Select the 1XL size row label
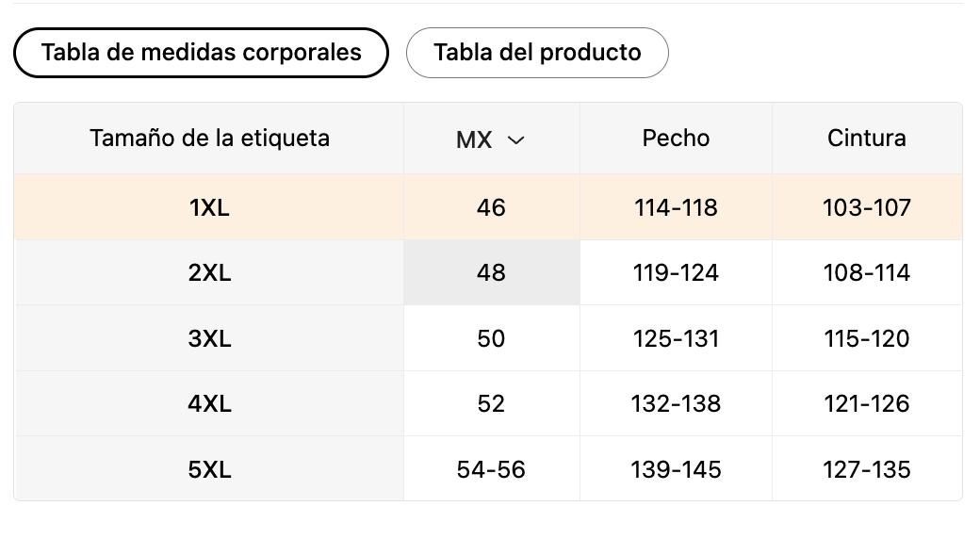Screen dimensions: 980x539 tap(209, 207)
